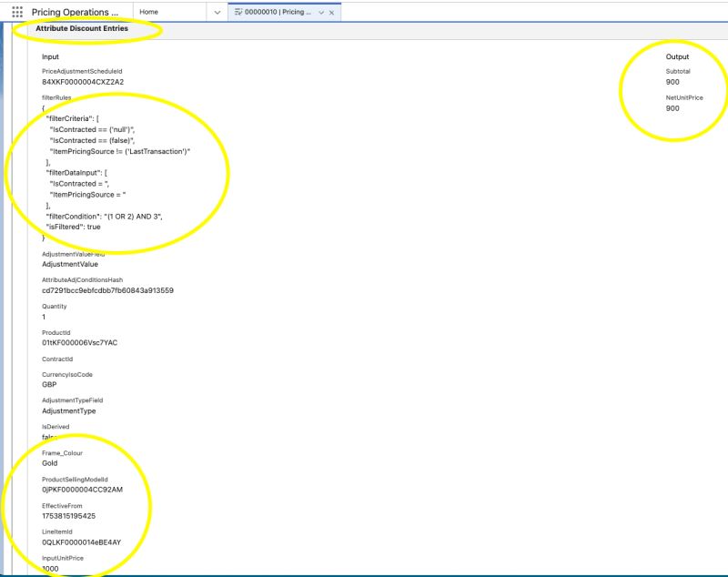This screenshot has width=728, height=577.
Task: Click the AttributeAdjConditionsHash value
Action: click(x=107, y=290)
